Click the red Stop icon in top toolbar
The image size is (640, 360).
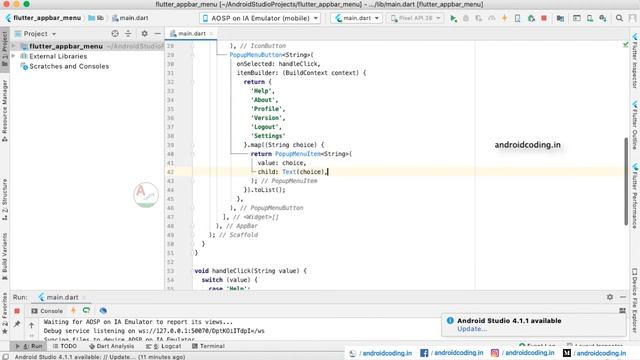click(544, 18)
